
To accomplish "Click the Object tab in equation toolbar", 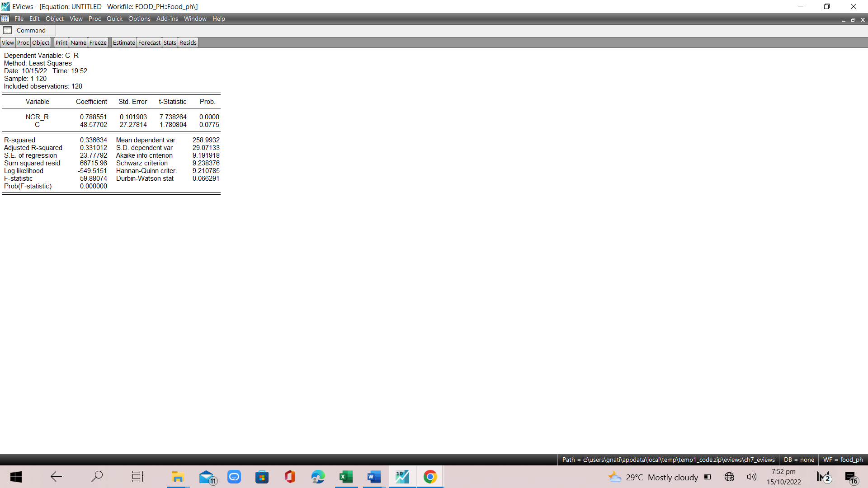I will [39, 42].
